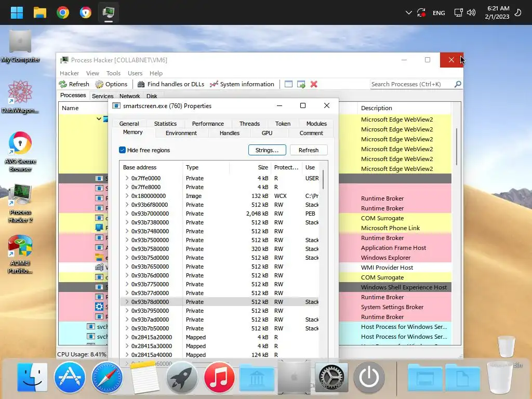This screenshot has height=399, width=532.
Task: Switch to Services tab
Action: coord(102,96)
